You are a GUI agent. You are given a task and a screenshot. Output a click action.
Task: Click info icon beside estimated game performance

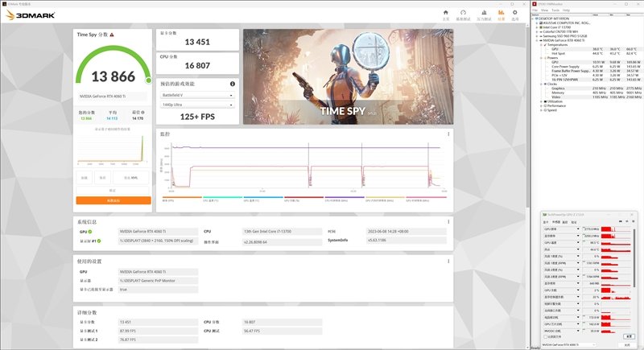pos(233,84)
